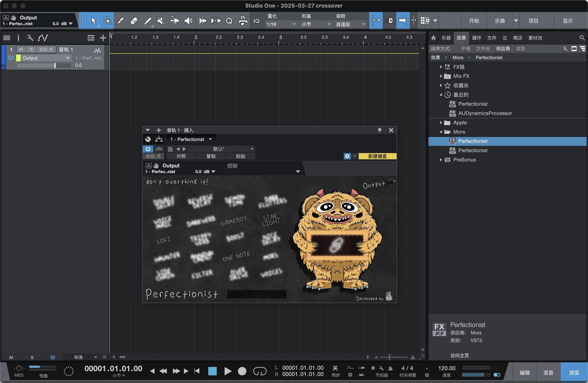
Task: Show automation with the curve icon
Action: (43, 38)
